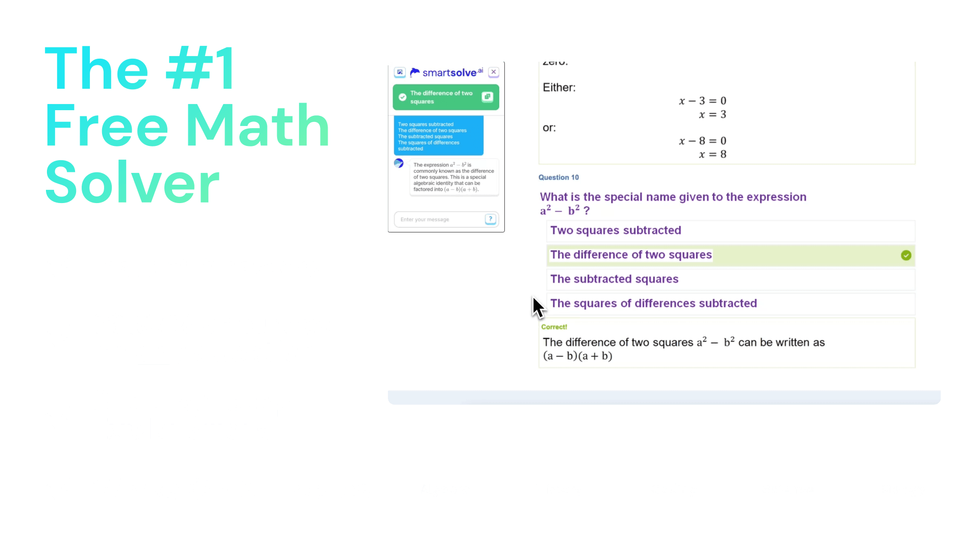The height and width of the screenshot is (551, 980).
Task: Open the Algebra topic section
Action: coord(444,489)
